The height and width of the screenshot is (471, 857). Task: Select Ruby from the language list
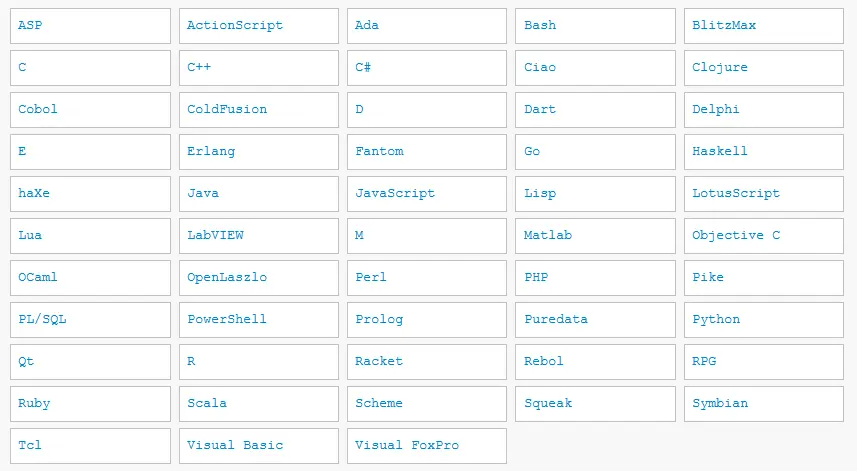[x=34, y=403]
